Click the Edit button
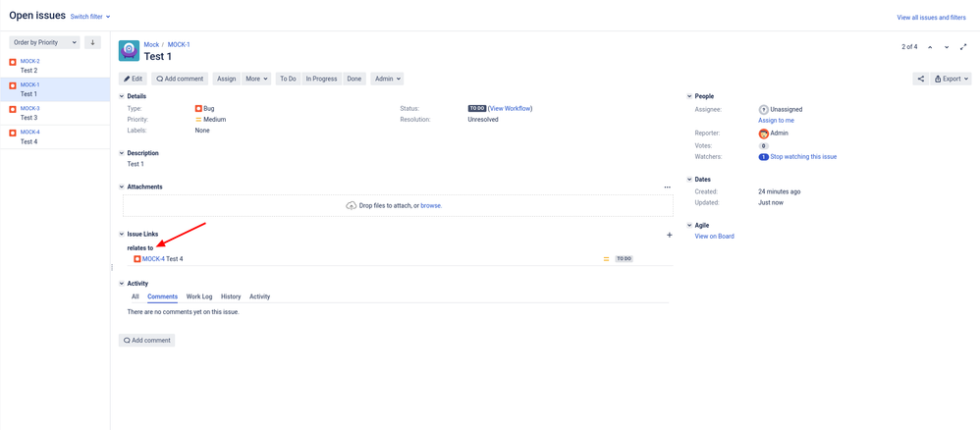 coord(134,79)
